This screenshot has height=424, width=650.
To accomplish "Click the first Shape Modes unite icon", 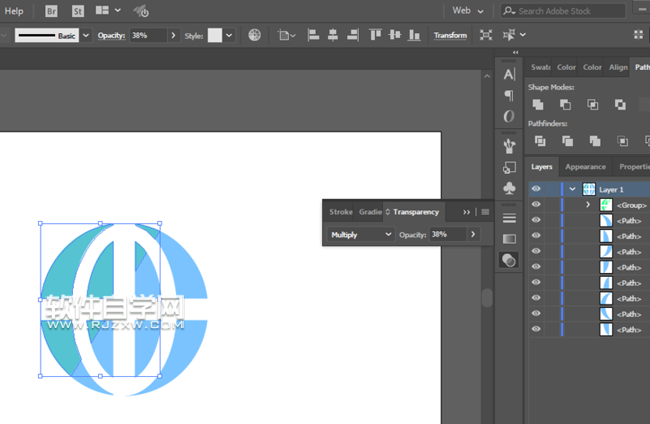I will coord(538,104).
